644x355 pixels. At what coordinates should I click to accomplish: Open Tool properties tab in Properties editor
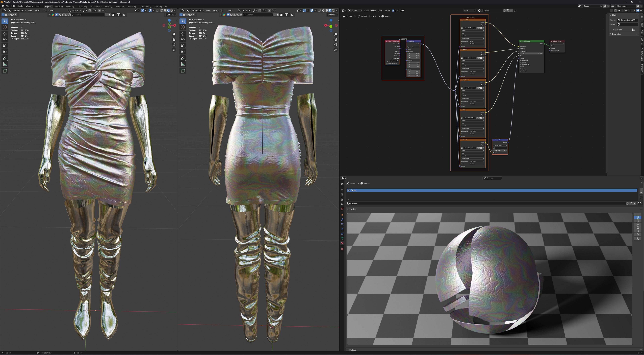342,184
